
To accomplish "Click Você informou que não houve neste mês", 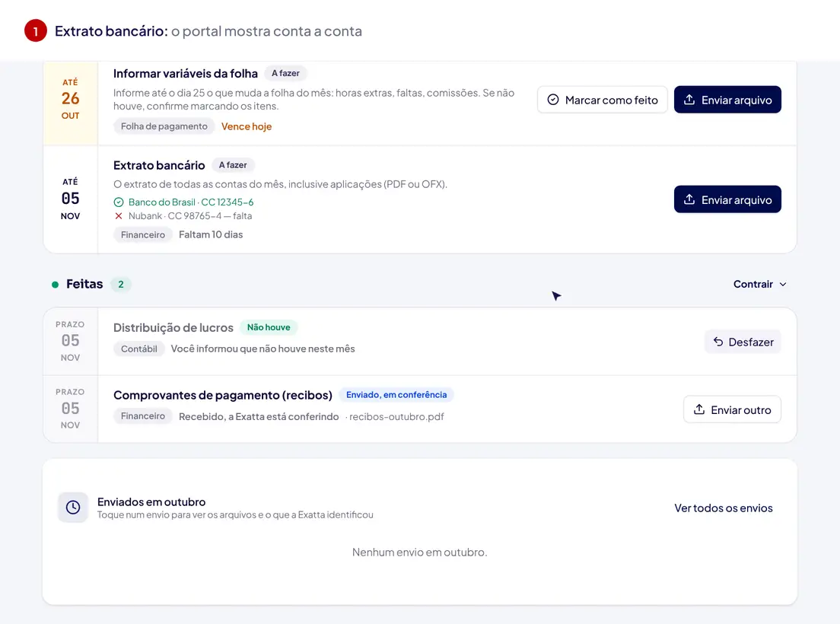I will click(262, 349).
